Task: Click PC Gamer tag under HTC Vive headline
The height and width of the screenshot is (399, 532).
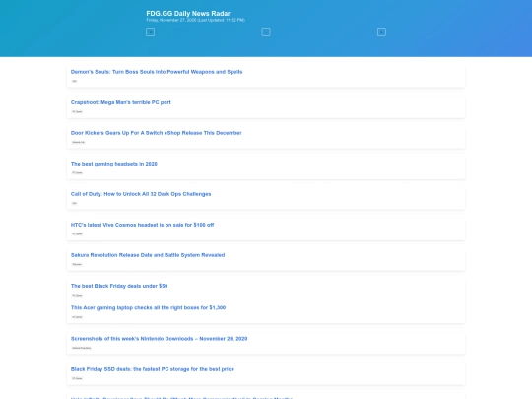Action: pyautogui.click(x=77, y=233)
